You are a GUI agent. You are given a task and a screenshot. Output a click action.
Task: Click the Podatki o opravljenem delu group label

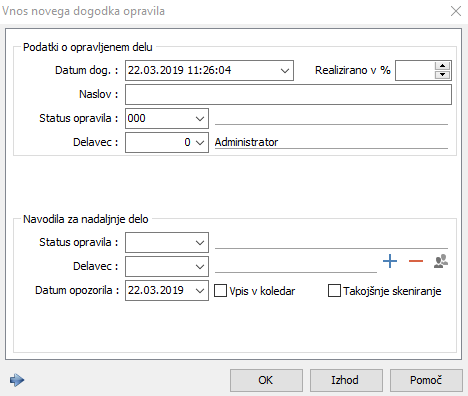tap(88, 47)
